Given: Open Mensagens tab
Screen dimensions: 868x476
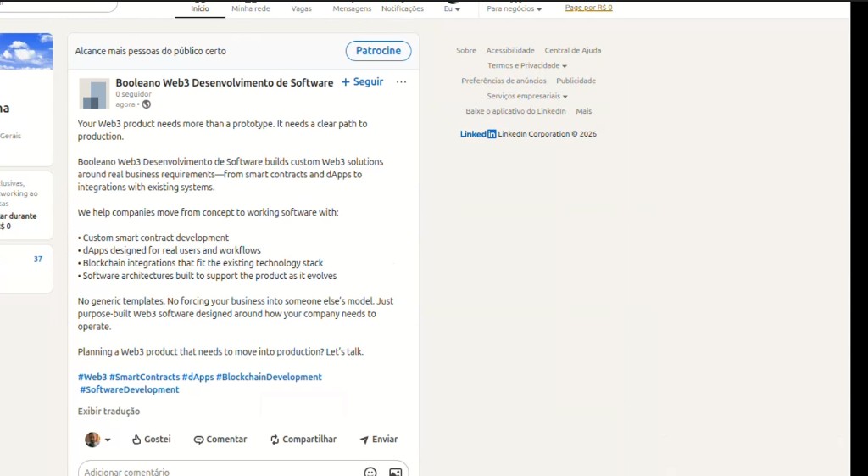Looking at the screenshot, I should tap(352, 8).
